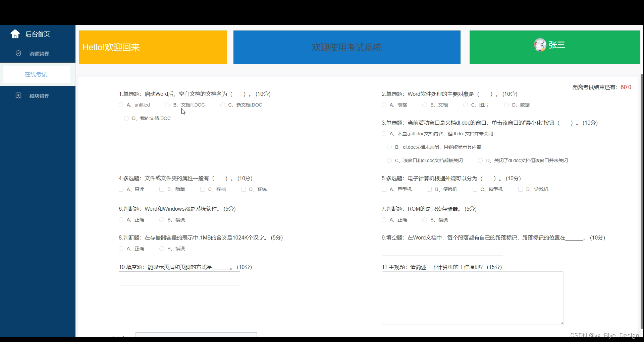Check A 巨型机 in question 5
The width and height of the screenshot is (644, 342).
(384, 189)
